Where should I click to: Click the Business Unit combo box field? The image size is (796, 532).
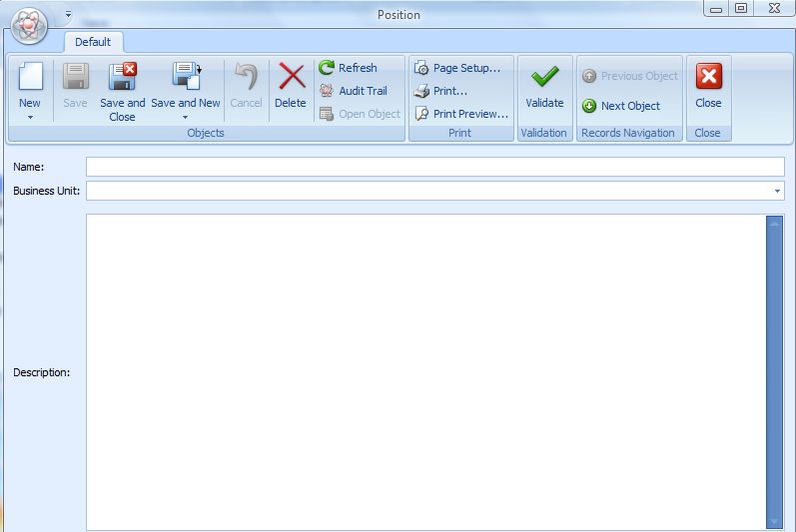click(x=435, y=192)
